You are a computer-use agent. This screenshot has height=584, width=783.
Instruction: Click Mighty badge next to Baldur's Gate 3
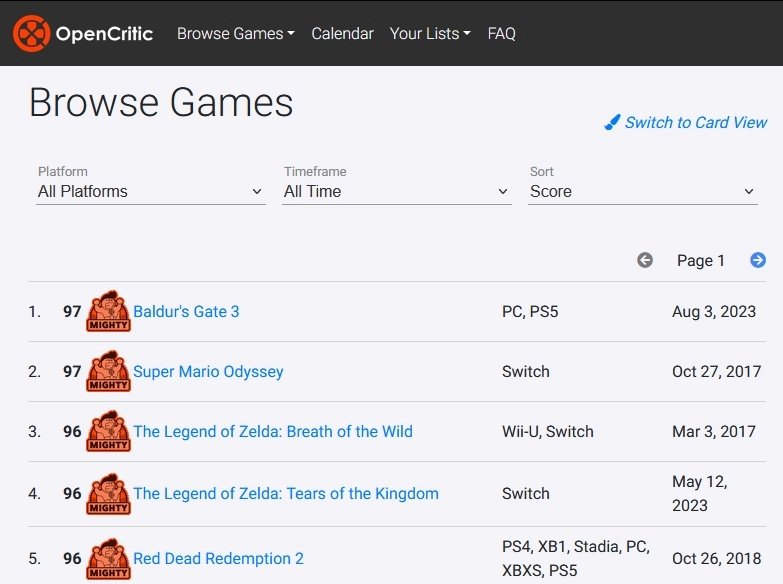pyautogui.click(x=108, y=312)
